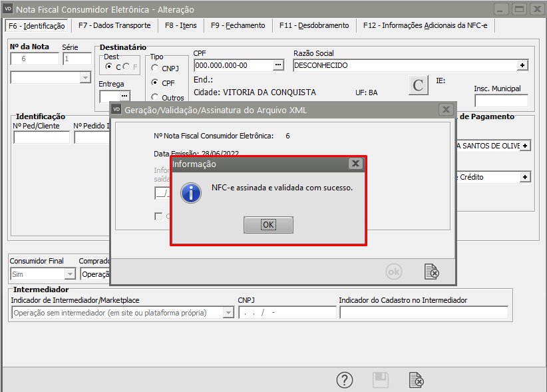This screenshot has width=547, height=392.
Task: Open F7 - Dados Transporte tab
Action: 114,25
